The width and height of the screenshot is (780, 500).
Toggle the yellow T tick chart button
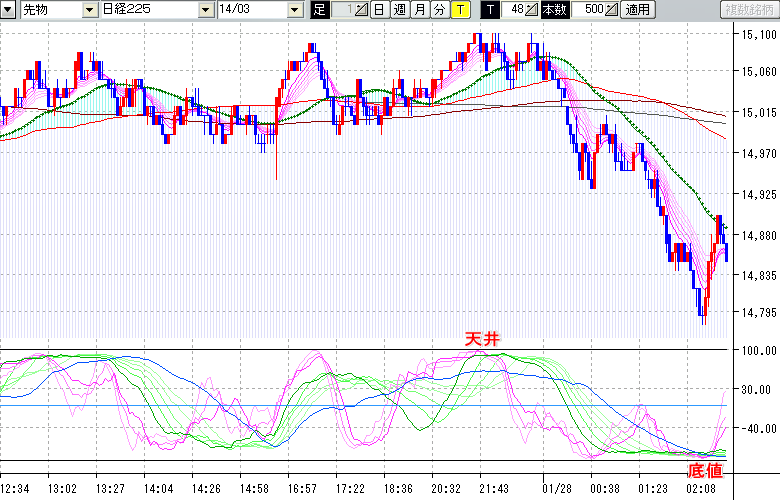click(x=460, y=10)
